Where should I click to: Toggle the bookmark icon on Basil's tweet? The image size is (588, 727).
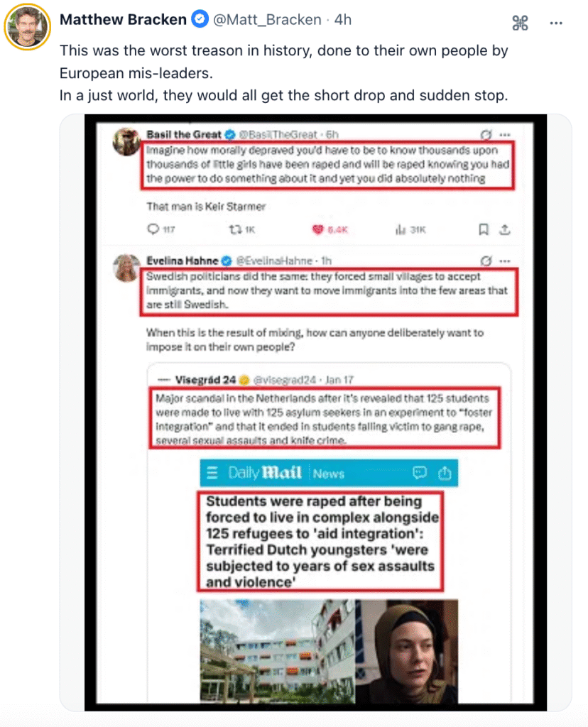coord(483,229)
